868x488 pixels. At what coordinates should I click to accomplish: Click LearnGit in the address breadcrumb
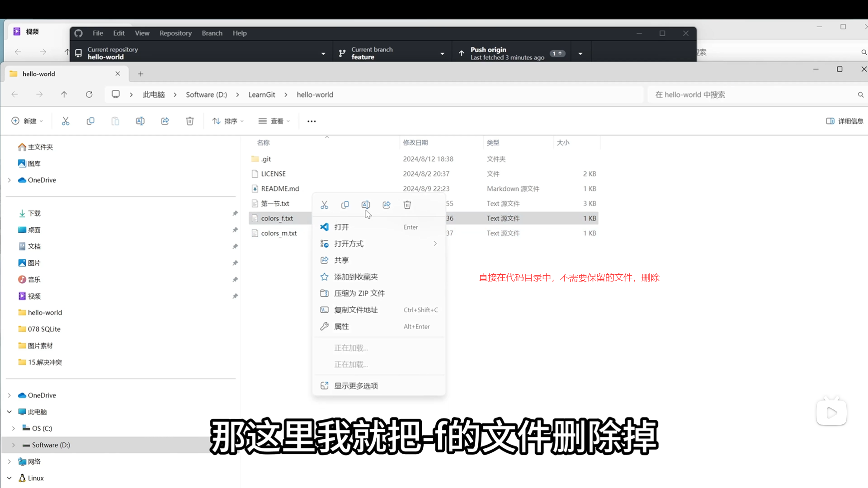pyautogui.click(x=262, y=94)
